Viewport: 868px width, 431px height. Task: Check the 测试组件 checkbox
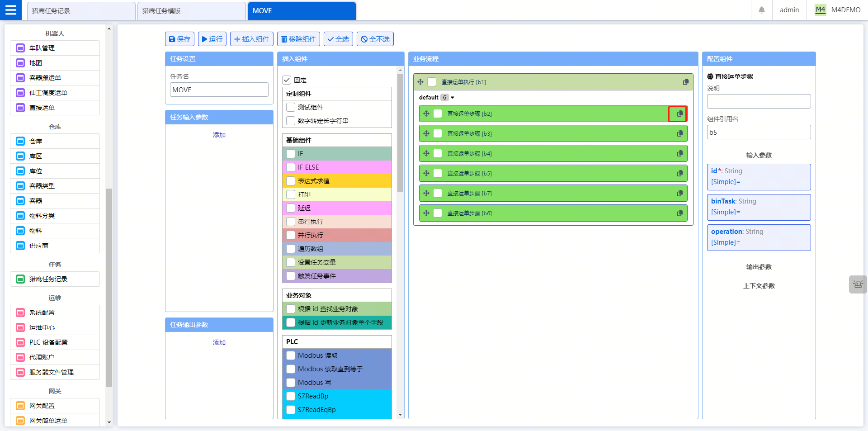[291, 107]
